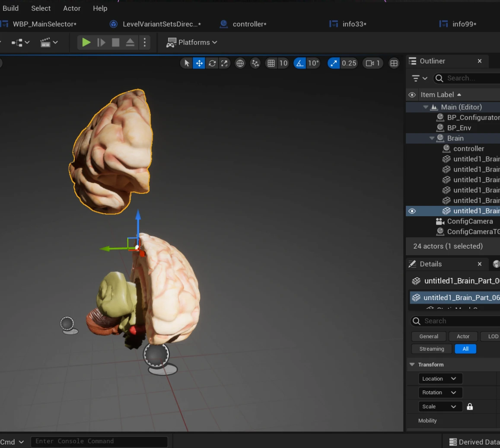Open the Actor menu
This screenshot has width=500, height=448.
(x=72, y=8)
